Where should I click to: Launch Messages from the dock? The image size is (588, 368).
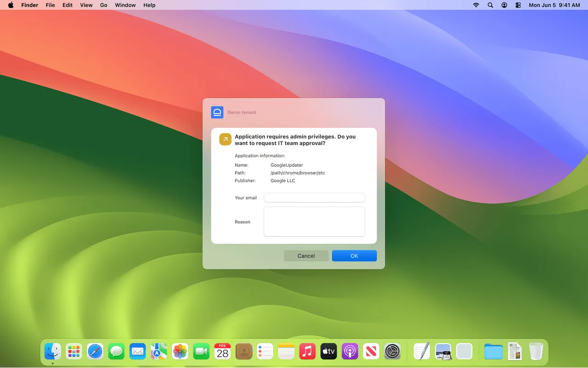(117, 352)
